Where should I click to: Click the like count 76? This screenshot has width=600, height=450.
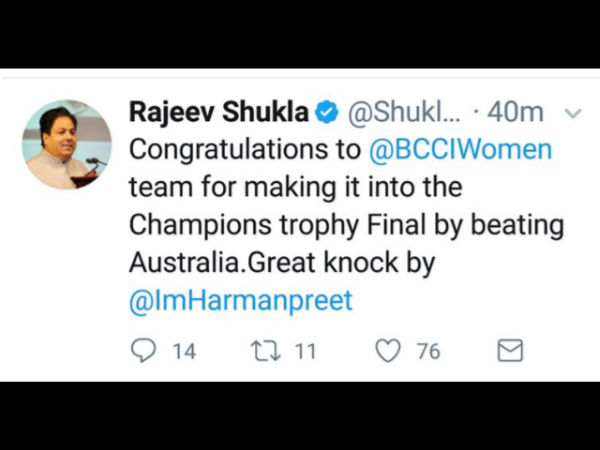[x=429, y=351]
